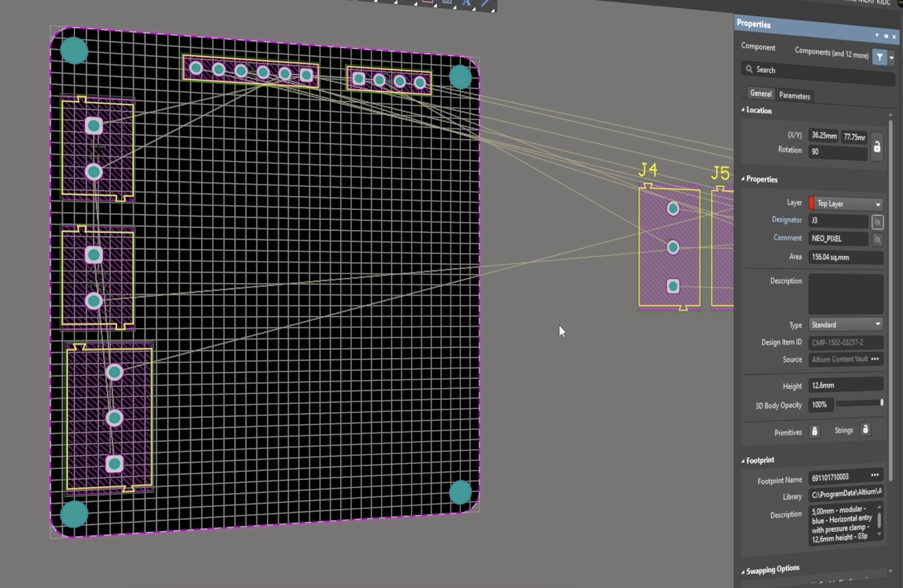Click the text string tool icon in toolbar
Viewport: 903px width, 588px height.
tap(466, 3)
